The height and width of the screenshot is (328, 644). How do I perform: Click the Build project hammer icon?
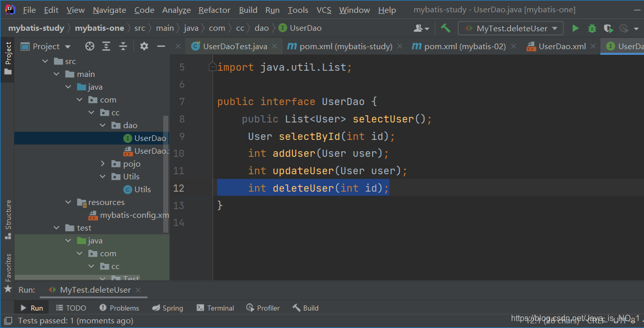445,28
